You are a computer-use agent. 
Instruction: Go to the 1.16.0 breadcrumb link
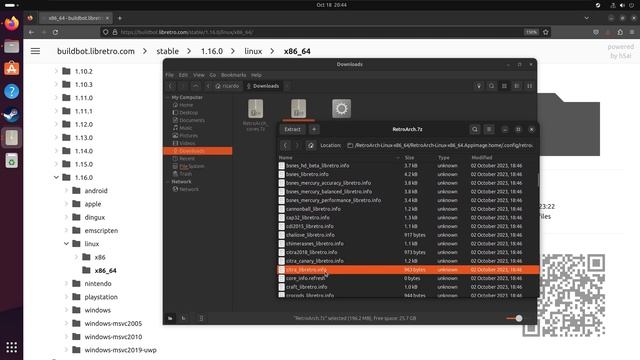[x=212, y=51]
